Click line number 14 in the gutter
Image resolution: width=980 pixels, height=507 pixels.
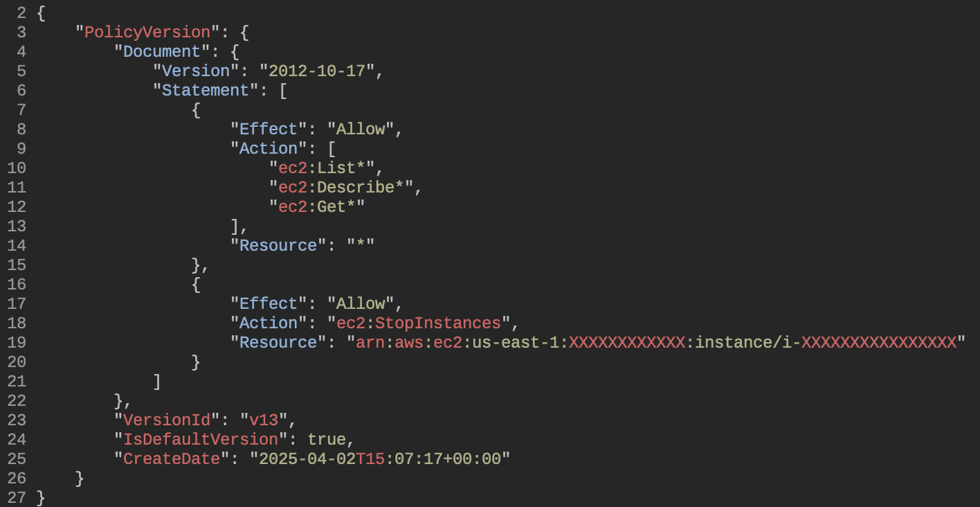(x=17, y=246)
